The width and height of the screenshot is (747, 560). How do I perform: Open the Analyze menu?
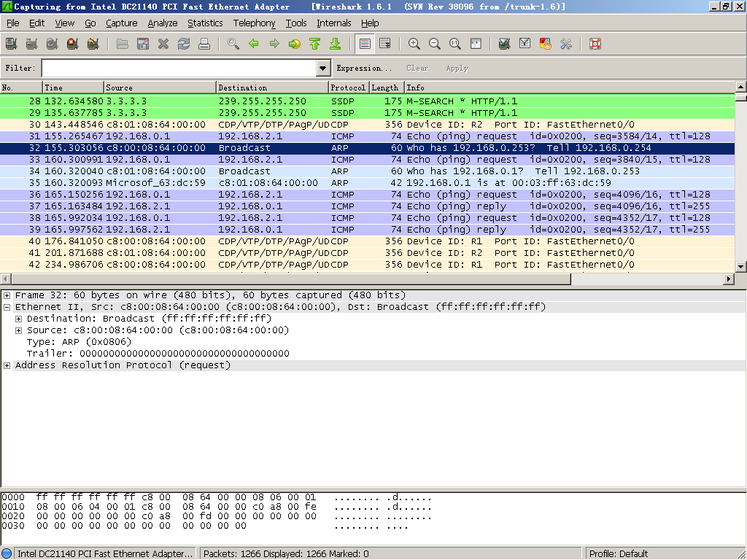click(x=163, y=23)
